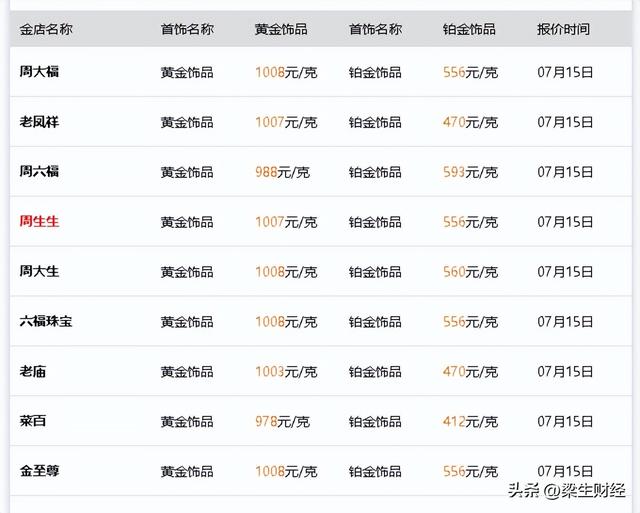This screenshot has width=640, height=513.
Task: Open the 老凤祥 store link
Action: [39, 122]
